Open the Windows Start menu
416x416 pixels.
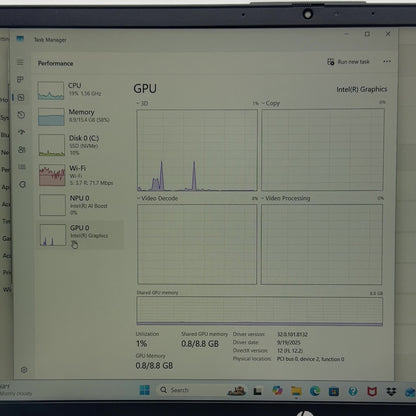pos(145,390)
